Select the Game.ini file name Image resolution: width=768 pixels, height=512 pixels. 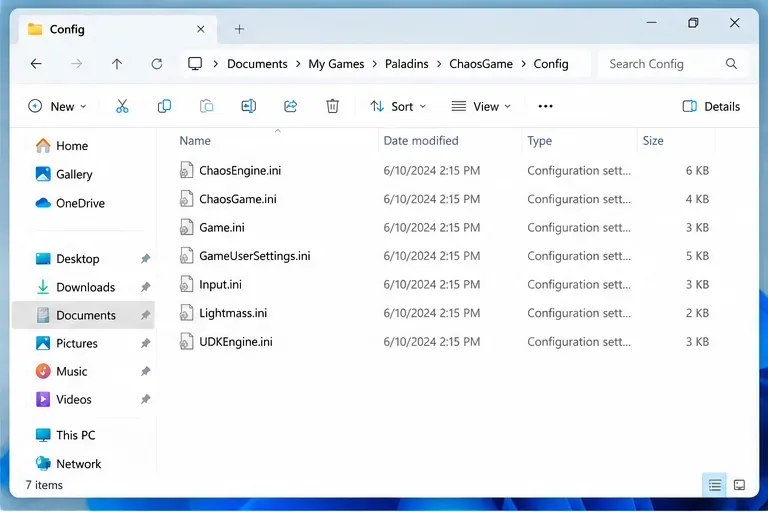pos(222,227)
